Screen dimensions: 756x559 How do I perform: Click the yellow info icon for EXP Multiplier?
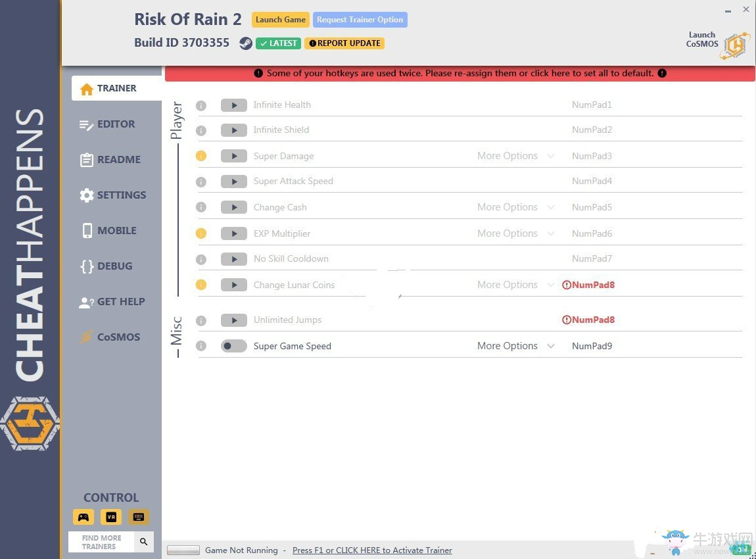pos(201,233)
